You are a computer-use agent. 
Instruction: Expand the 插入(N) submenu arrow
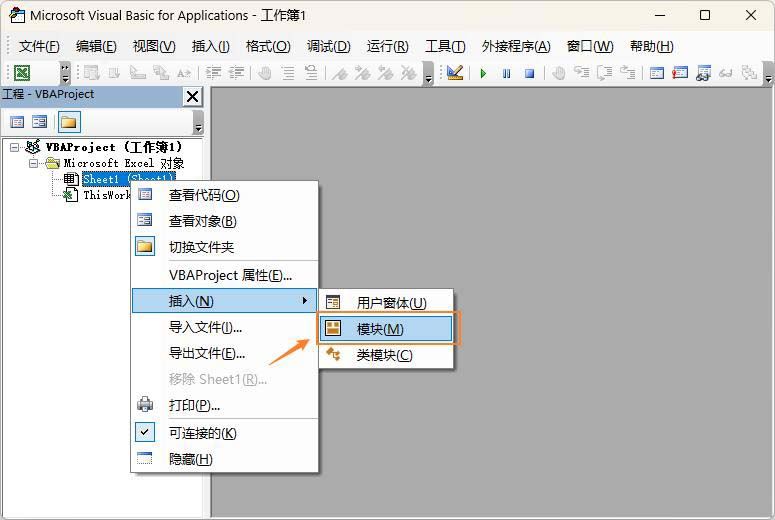(x=305, y=301)
